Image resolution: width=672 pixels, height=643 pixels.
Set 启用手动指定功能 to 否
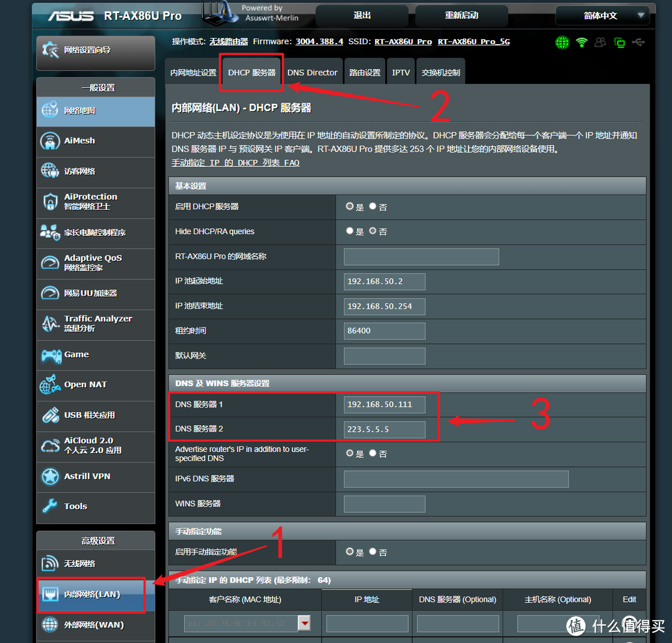click(373, 551)
